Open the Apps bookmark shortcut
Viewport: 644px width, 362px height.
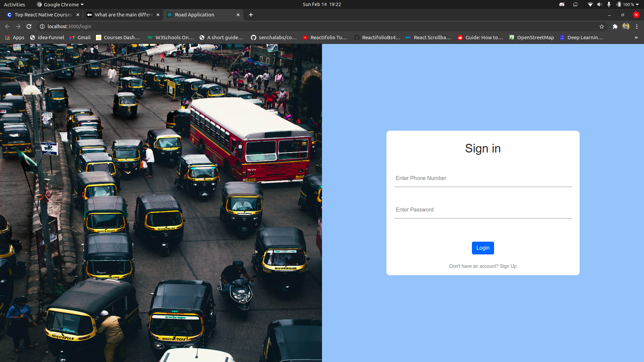14,38
